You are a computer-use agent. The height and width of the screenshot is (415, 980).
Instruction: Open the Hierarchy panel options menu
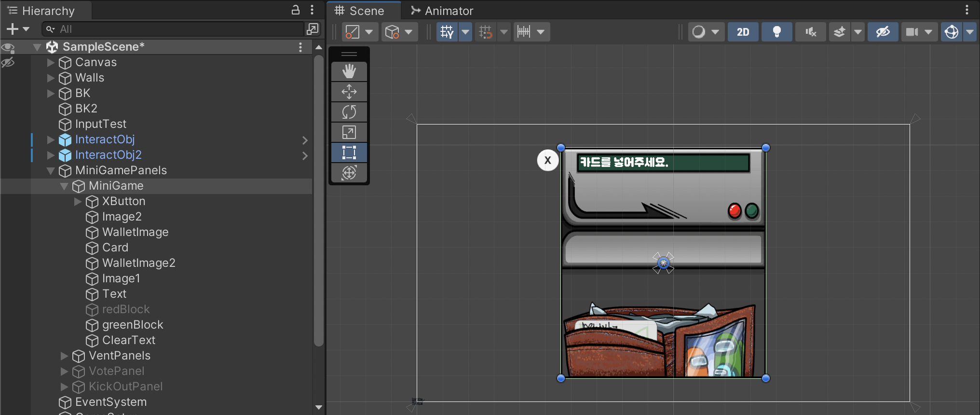(312, 10)
